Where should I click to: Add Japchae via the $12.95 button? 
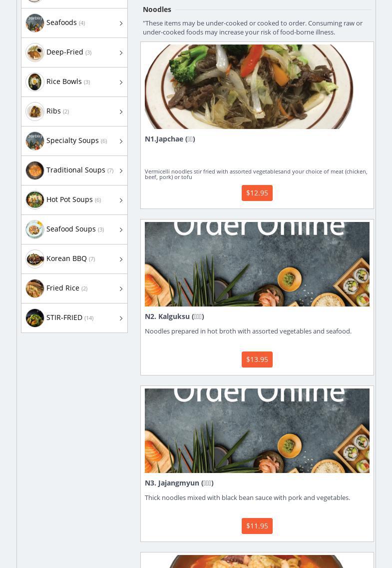point(257,192)
